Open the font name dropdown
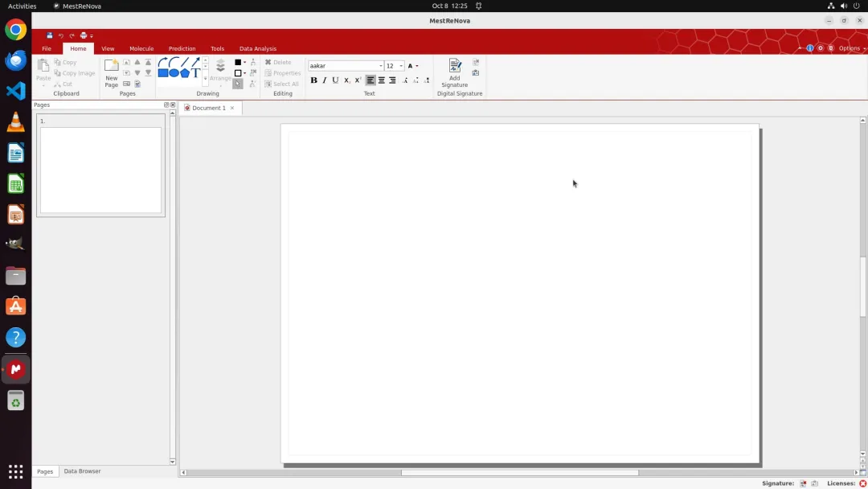 tap(346, 66)
